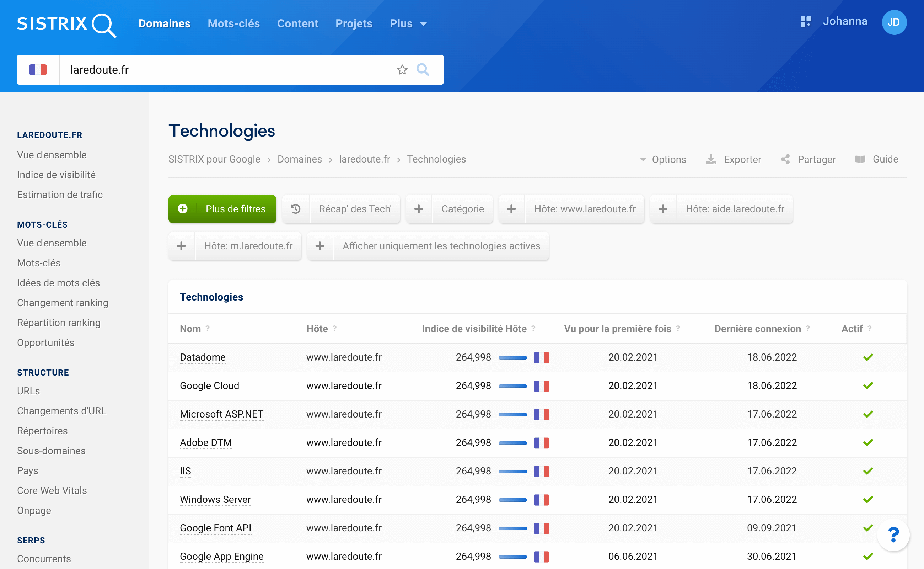Click the French flag in the Datadome row
Image resolution: width=924 pixels, height=569 pixels.
pos(541,357)
